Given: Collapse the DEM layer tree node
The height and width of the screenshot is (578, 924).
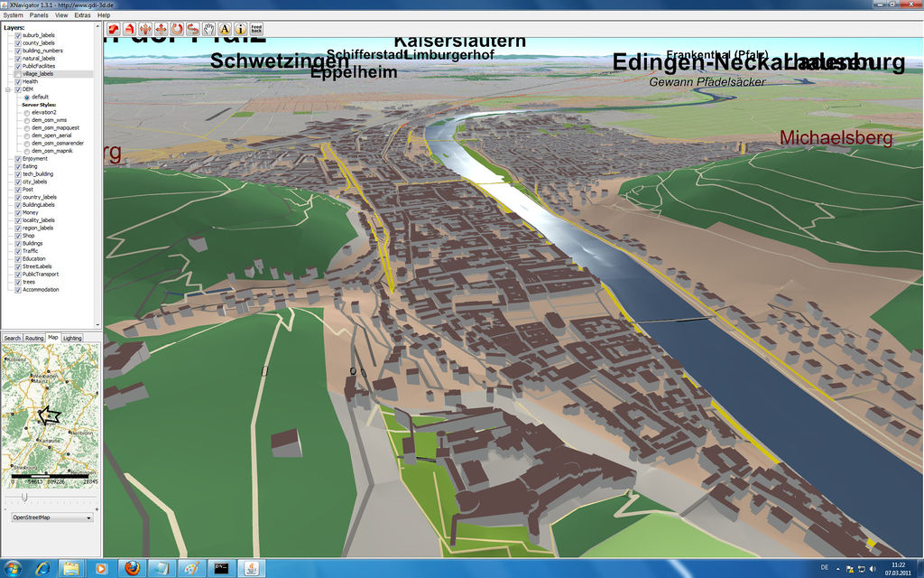Looking at the screenshot, I should coord(8,89).
